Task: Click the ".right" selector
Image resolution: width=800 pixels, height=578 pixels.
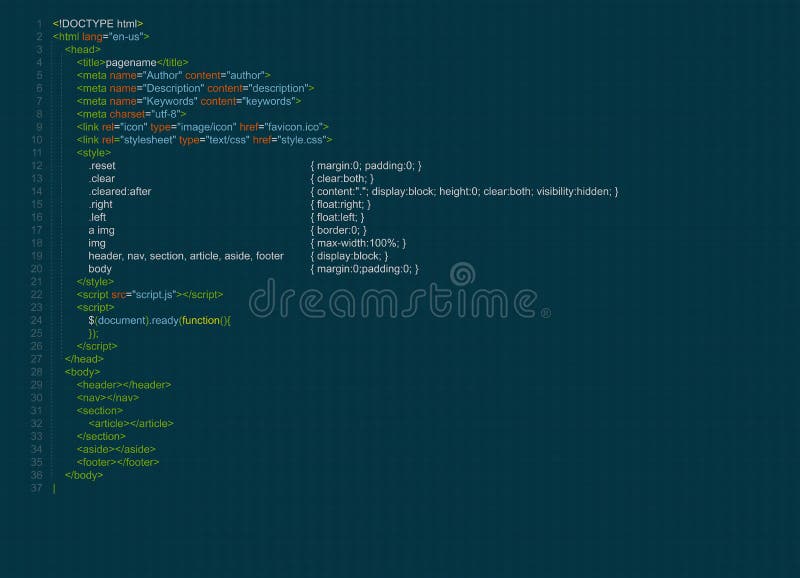Action: point(101,205)
